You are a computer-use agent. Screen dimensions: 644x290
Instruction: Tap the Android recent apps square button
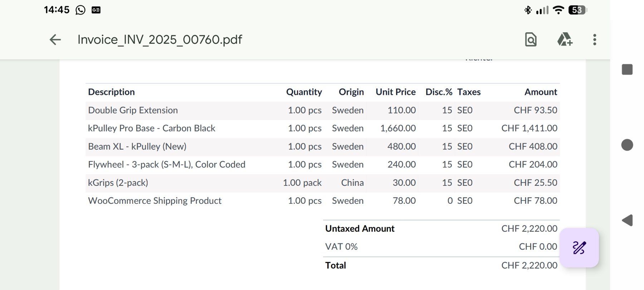point(627,69)
